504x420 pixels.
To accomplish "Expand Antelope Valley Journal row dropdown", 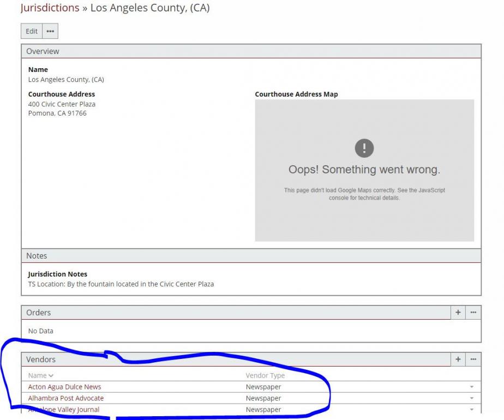I will (471, 410).
